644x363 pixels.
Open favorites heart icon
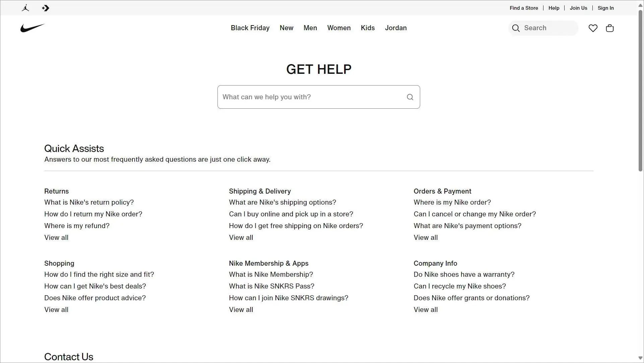(593, 28)
